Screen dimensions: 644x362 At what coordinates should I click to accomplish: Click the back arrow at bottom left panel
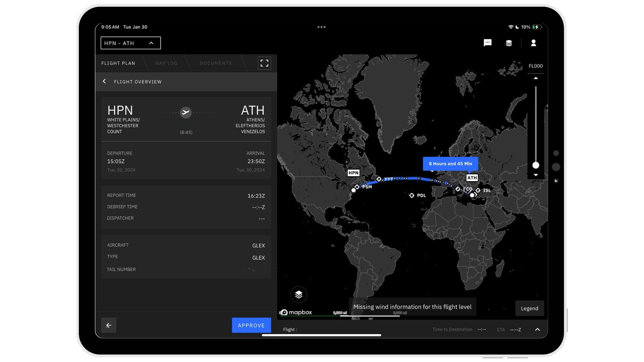click(x=109, y=325)
